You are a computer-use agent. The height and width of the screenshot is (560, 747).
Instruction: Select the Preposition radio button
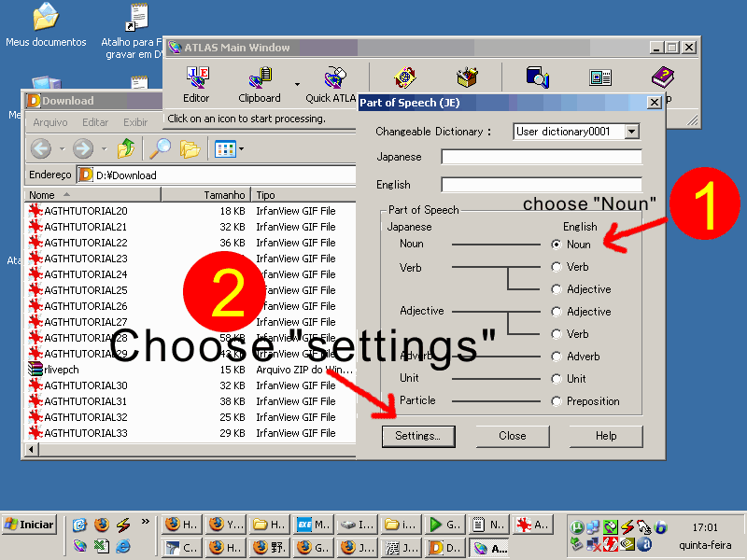(x=556, y=401)
